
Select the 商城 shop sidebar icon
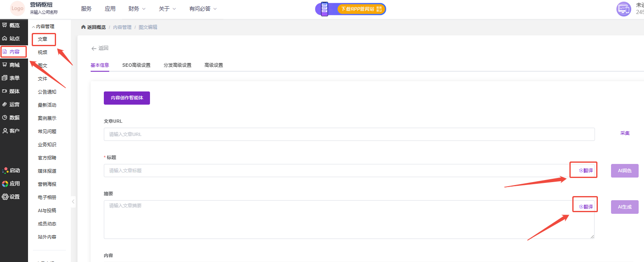[x=5, y=65]
